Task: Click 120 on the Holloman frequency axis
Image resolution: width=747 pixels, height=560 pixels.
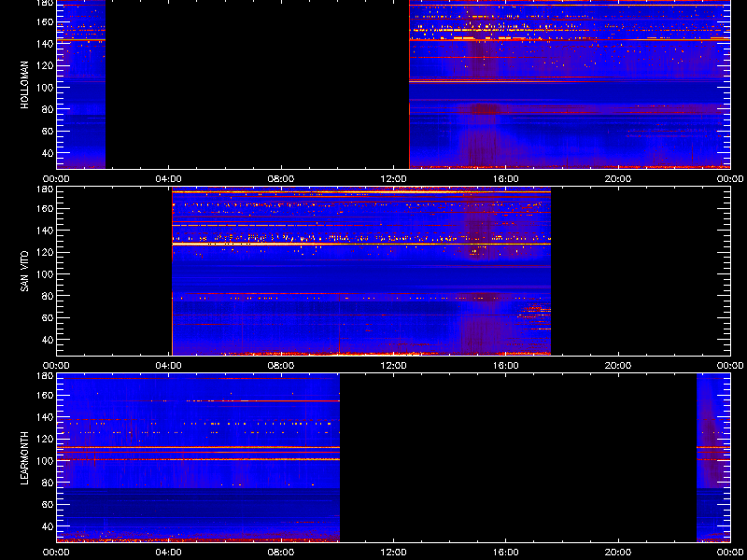Action: (x=46, y=65)
